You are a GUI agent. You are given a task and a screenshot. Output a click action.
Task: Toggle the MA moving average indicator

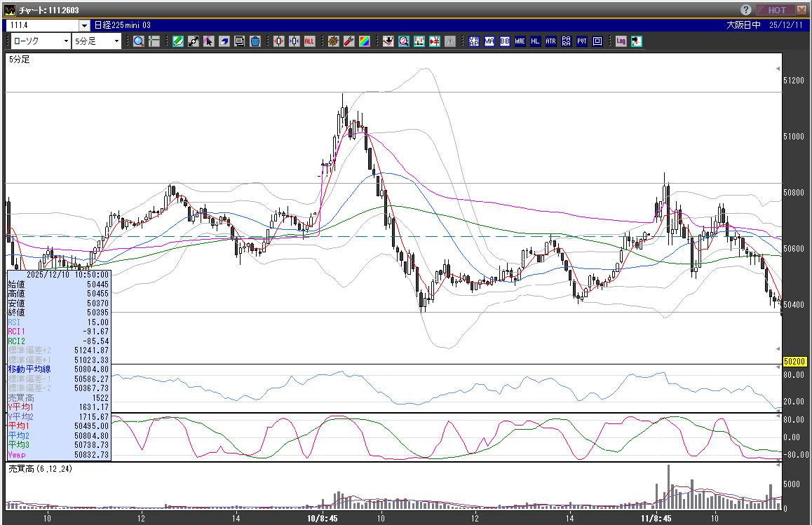(x=489, y=41)
